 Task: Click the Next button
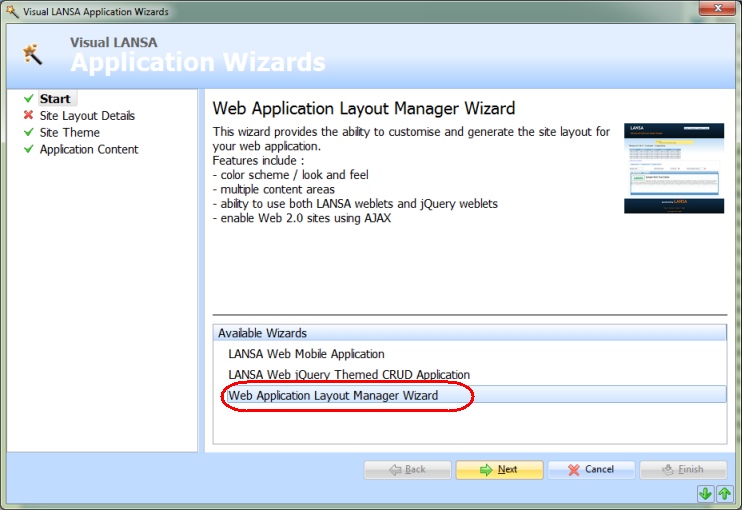pyautogui.click(x=499, y=469)
